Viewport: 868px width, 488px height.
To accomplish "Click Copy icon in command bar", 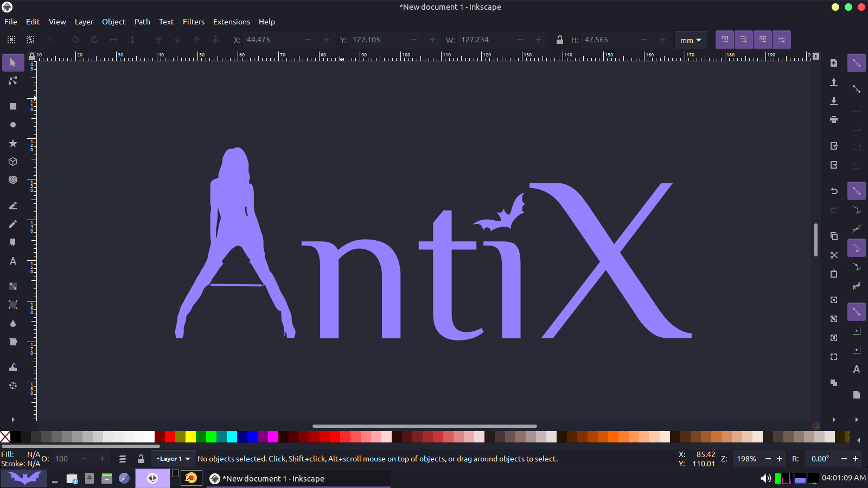I will (834, 236).
